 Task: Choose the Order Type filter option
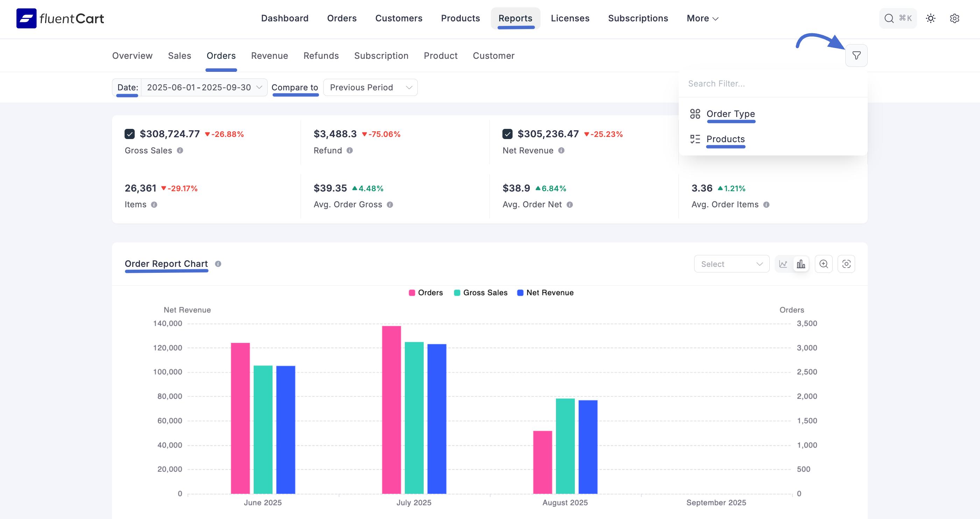pyautogui.click(x=730, y=114)
